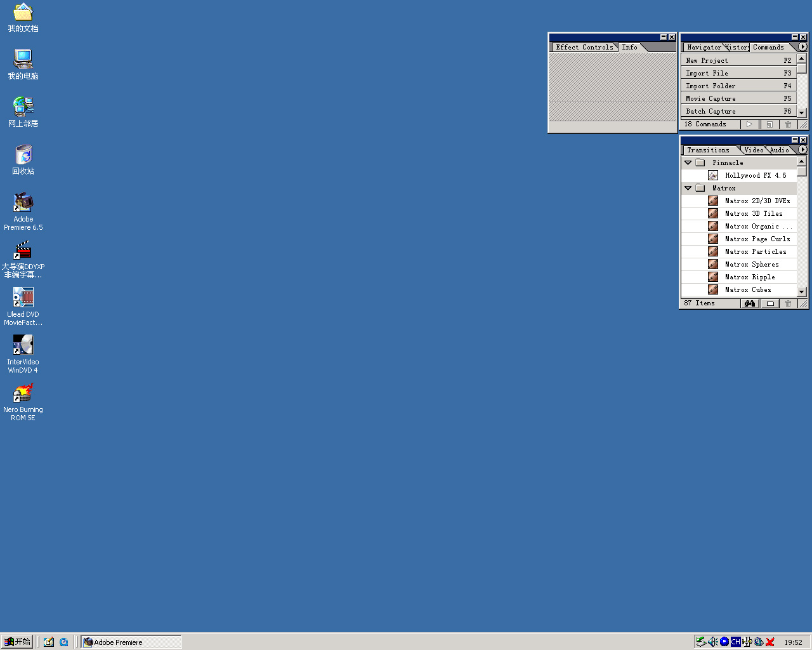Click the volume speaker tray icon
812x650 pixels.
click(x=712, y=642)
